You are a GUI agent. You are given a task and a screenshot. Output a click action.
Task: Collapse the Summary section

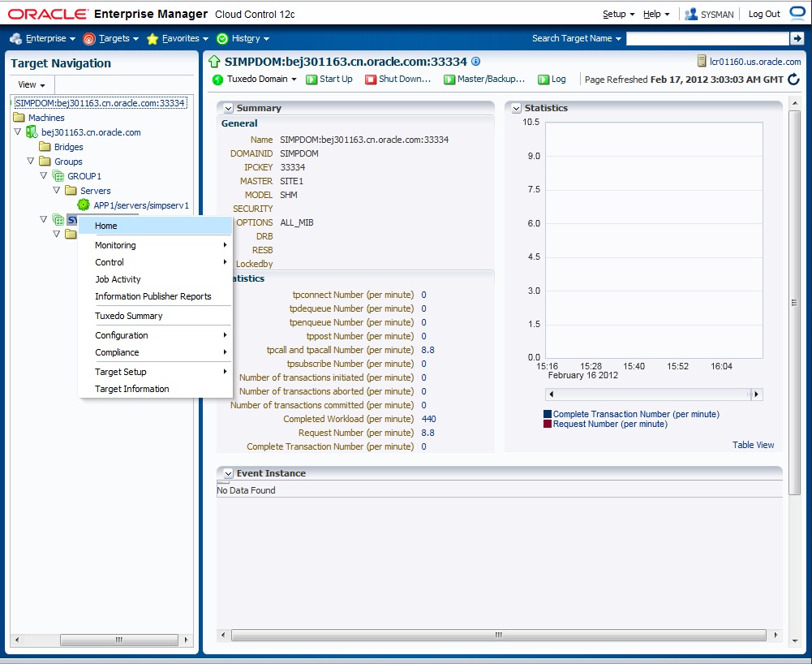pos(228,108)
